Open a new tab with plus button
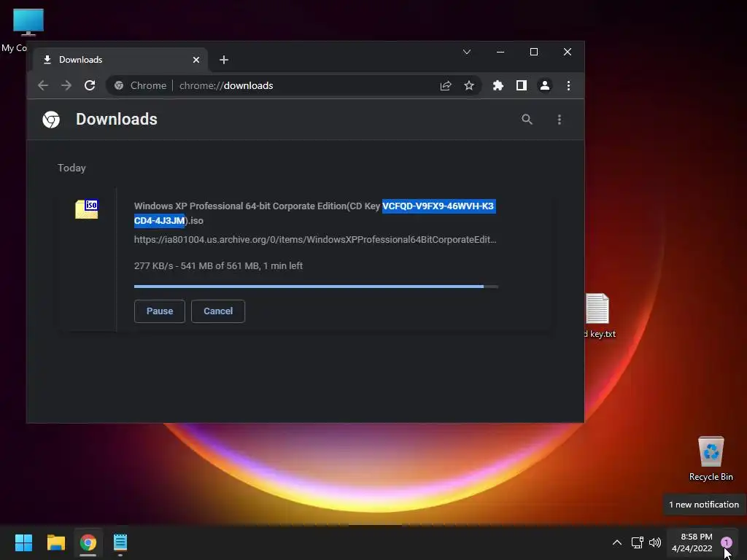The image size is (747, 560). point(224,60)
